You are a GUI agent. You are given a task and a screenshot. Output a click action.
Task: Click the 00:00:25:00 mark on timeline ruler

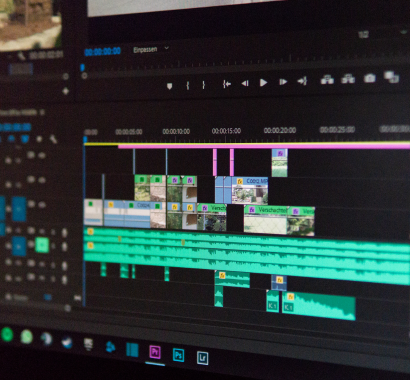pos(337,129)
